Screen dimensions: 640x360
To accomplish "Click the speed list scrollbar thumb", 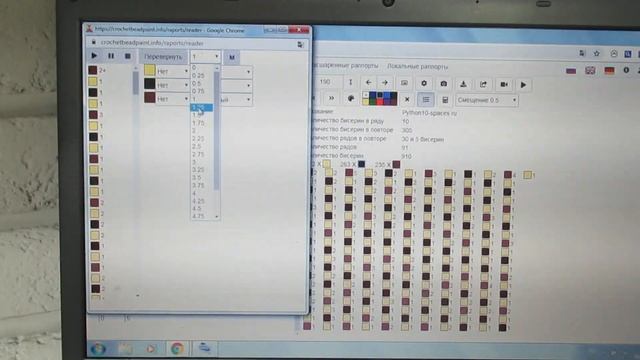I will [x=217, y=131].
